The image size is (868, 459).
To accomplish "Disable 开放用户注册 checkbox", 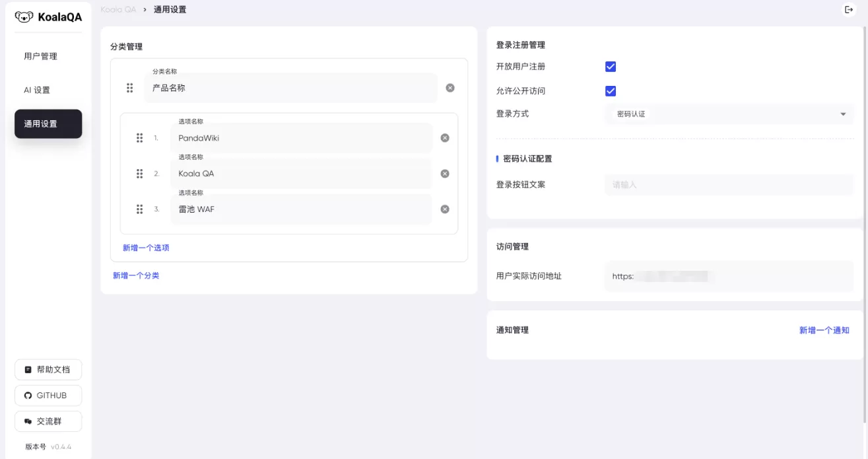I will point(610,66).
